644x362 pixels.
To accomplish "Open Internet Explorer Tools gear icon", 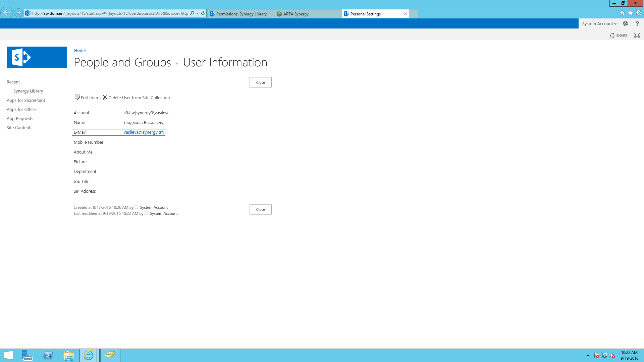I will coord(639,13).
